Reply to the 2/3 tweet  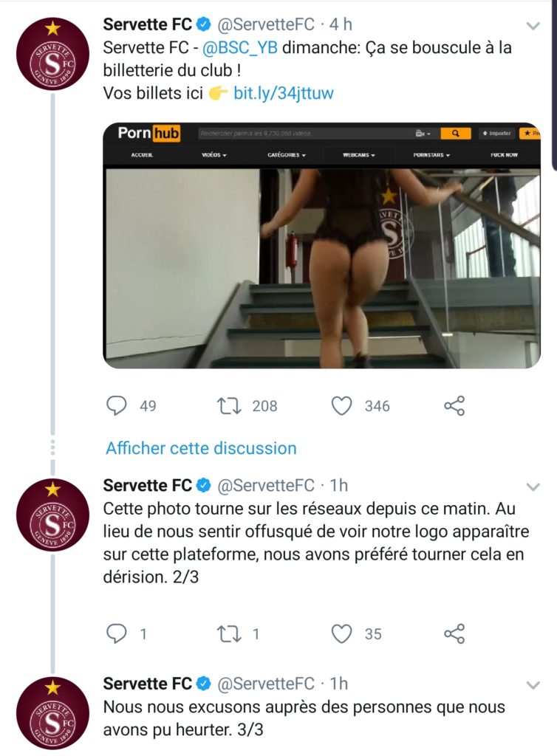tap(117, 633)
